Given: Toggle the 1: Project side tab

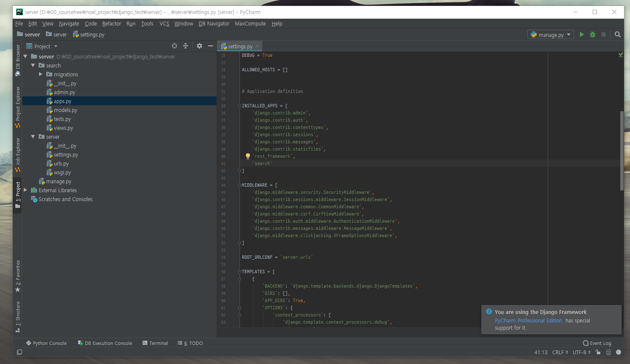Looking at the screenshot, I should pyautogui.click(x=17, y=195).
